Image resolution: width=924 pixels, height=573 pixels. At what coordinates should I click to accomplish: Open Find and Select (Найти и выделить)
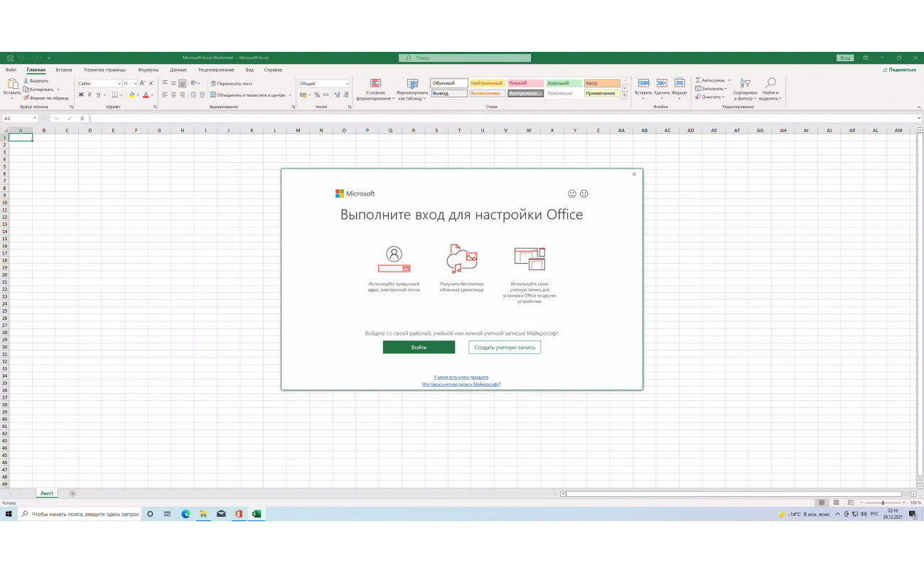tap(770, 90)
